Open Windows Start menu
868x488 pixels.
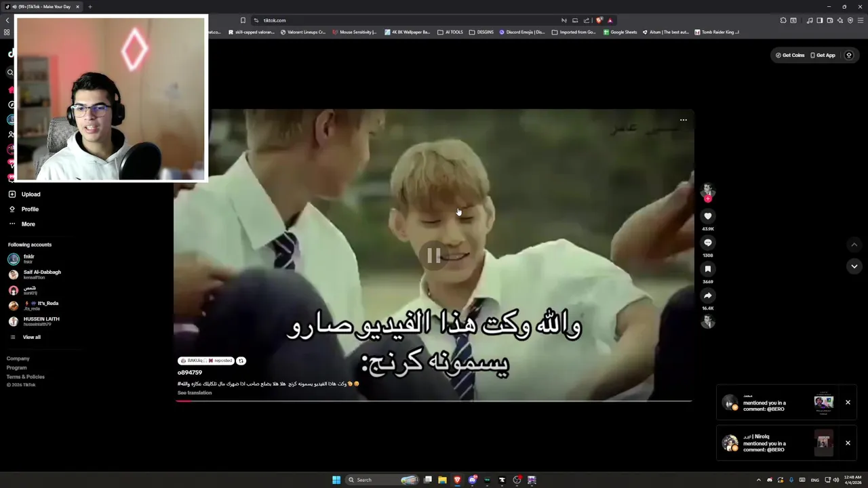click(336, 480)
